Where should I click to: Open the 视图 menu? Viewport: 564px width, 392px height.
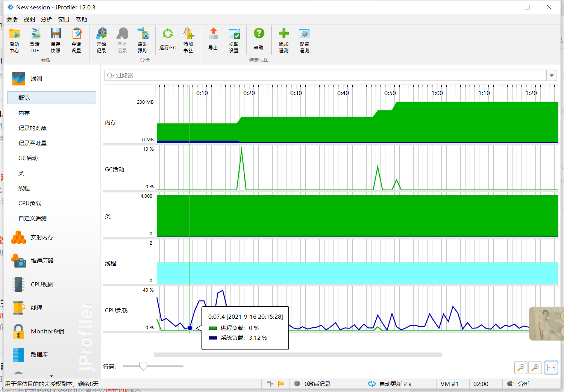point(29,19)
